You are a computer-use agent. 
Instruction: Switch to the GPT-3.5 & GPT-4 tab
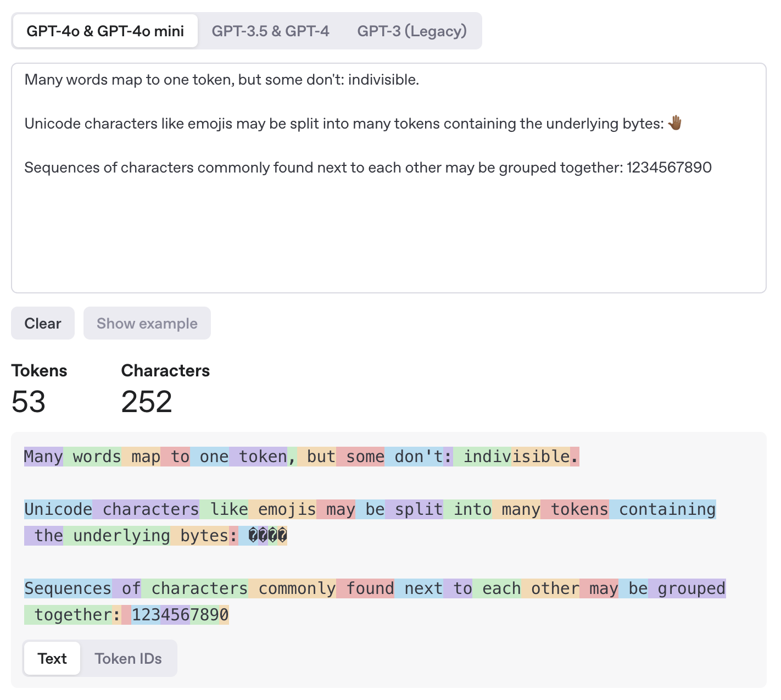coord(270,31)
